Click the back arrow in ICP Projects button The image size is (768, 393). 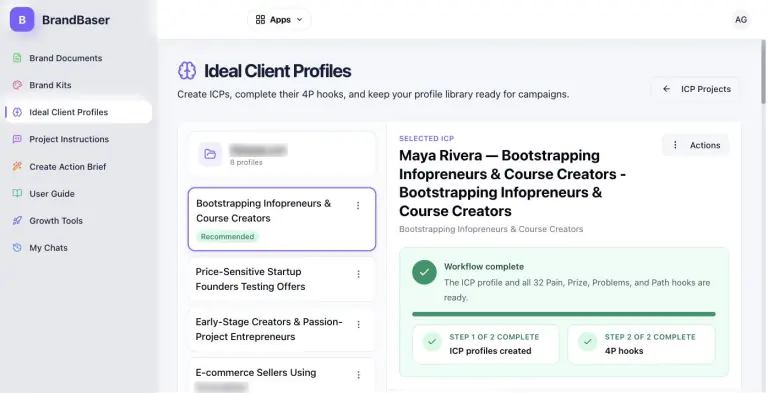666,89
